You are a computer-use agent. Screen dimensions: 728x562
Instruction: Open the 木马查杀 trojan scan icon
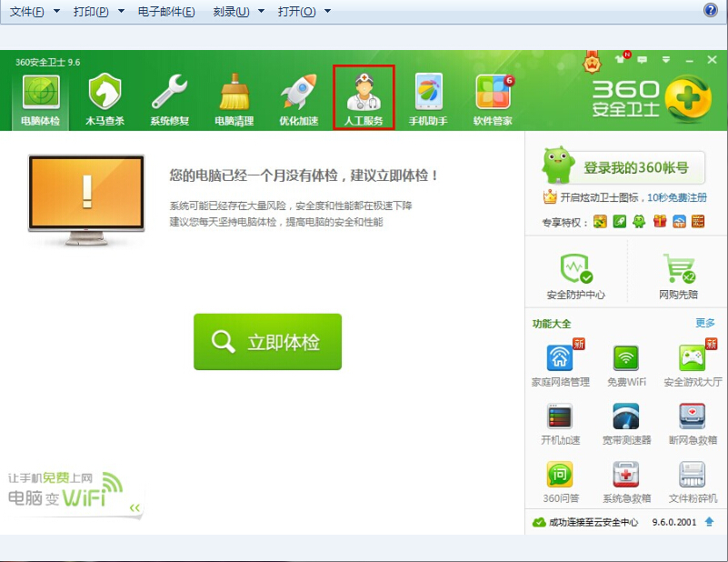[x=105, y=100]
